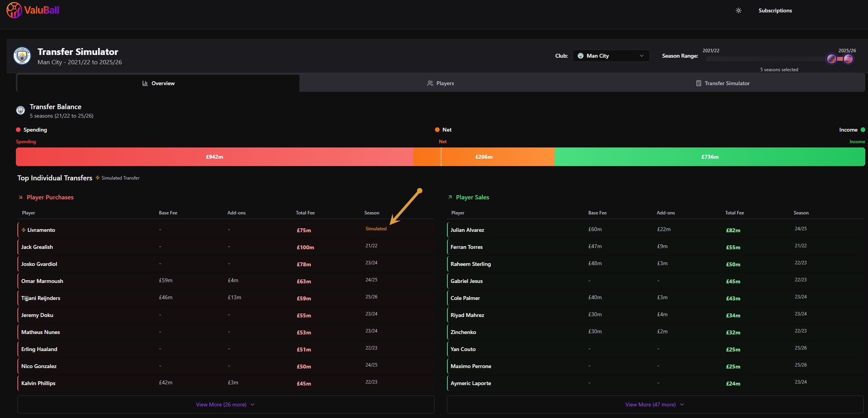The width and height of the screenshot is (868, 418).
Task: Toggle the light/dark theme sun icon
Action: pos(739,10)
